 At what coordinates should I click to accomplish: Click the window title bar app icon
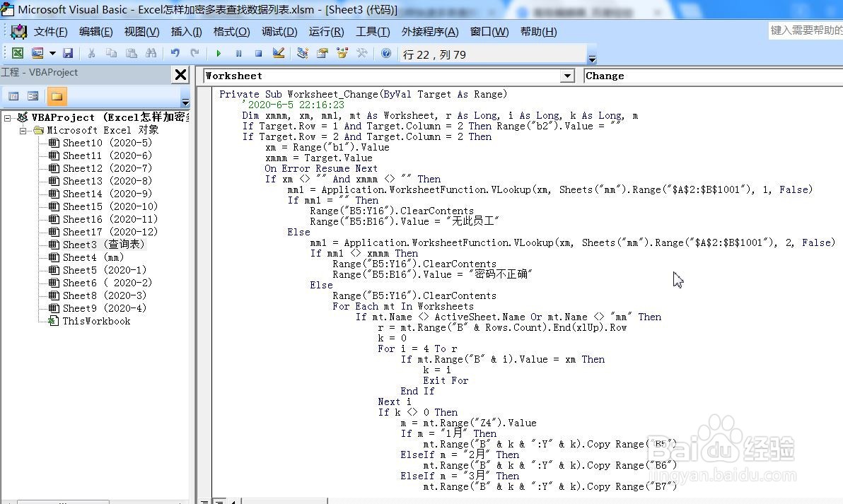(8, 8)
